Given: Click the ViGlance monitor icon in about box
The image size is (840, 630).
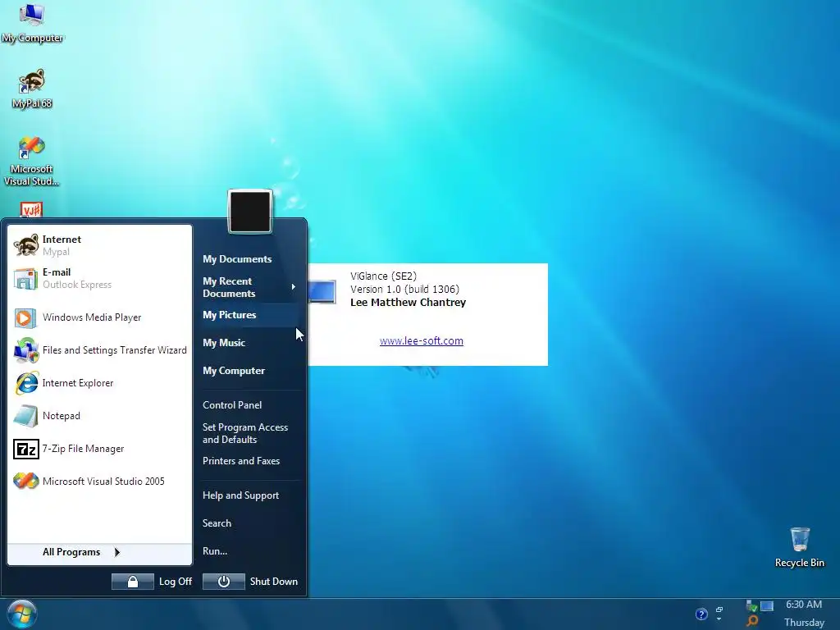Looking at the screenshot, I should point(322,292).
